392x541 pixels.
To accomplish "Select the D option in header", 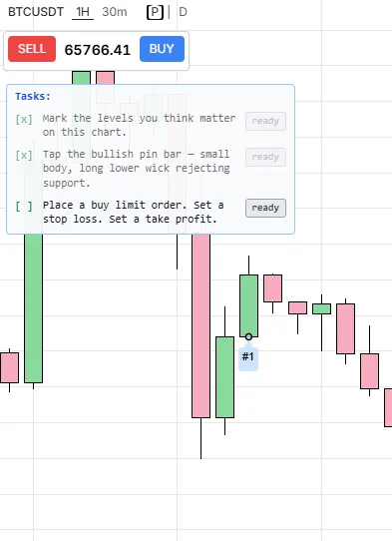I will [x=184, y=12].
